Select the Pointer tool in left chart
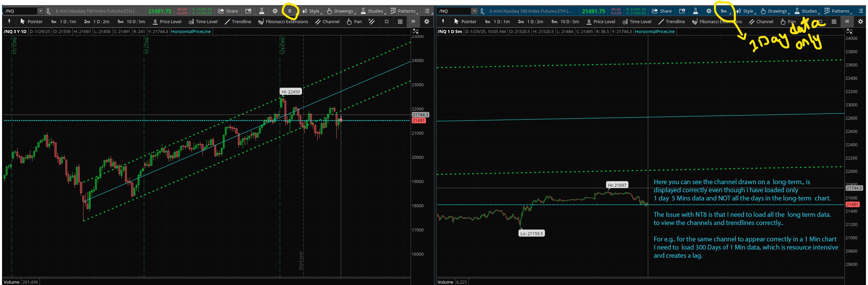 click(31, 21)
